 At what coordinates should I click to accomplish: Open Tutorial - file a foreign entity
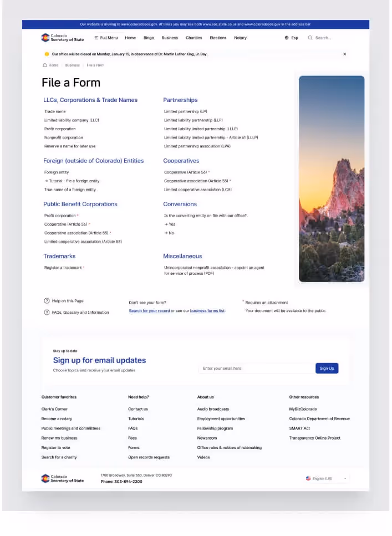(72, 181)
